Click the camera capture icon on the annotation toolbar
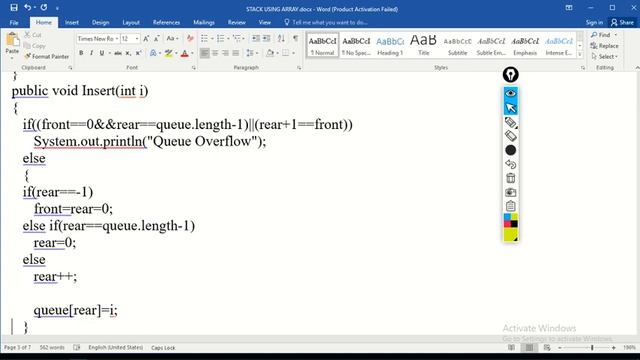The image size is (640, 360). (511, 192)
